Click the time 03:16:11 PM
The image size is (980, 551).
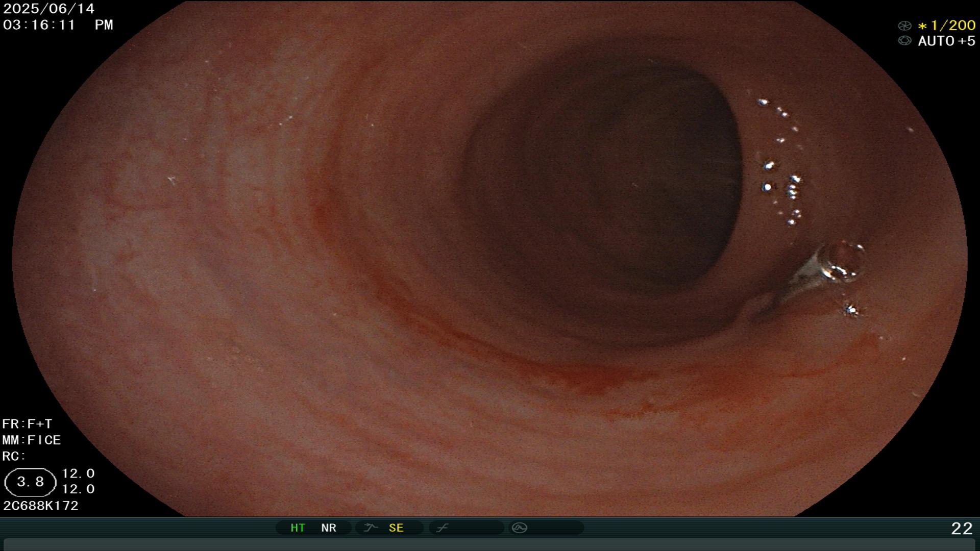click(x=58, y=25)
